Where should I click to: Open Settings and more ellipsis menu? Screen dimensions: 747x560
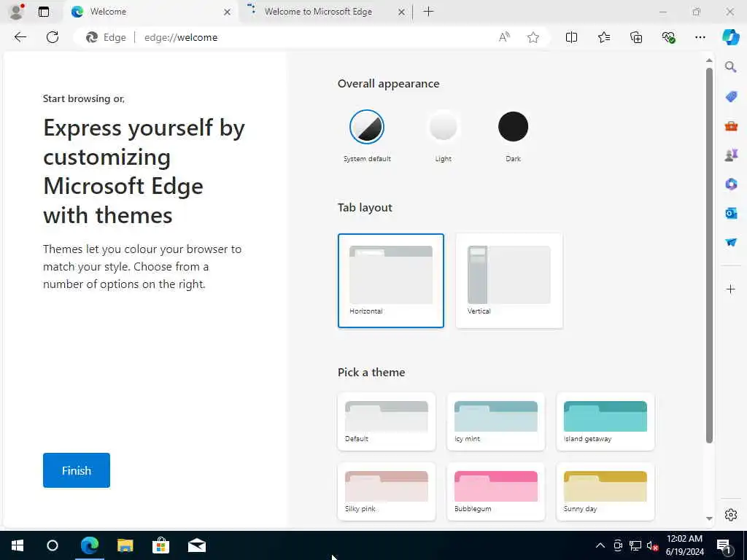[x=700, y=37]
